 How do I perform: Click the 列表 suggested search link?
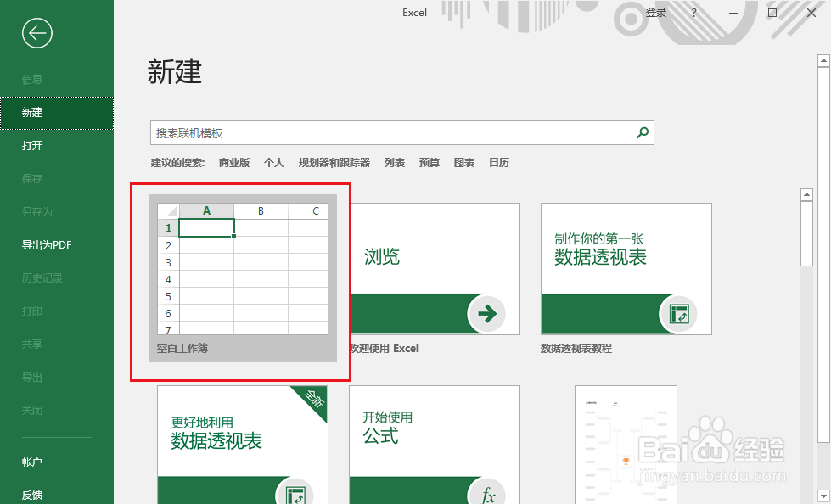tap(395, 163)
